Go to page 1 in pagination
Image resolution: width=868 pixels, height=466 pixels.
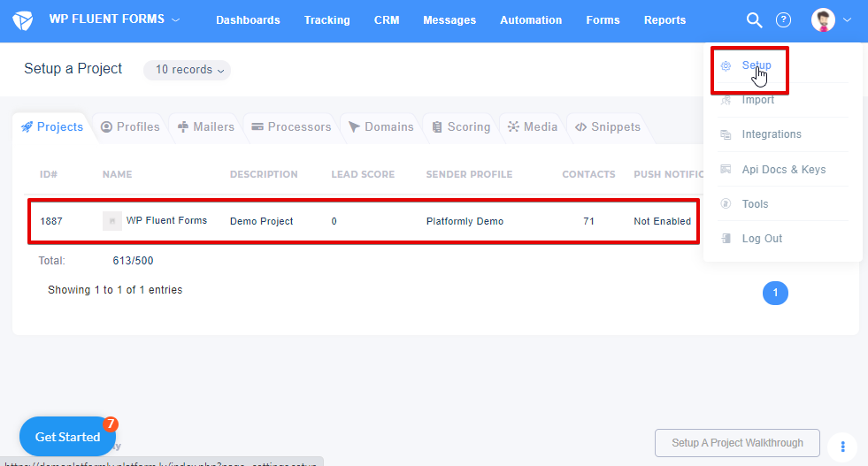(775, 293)
